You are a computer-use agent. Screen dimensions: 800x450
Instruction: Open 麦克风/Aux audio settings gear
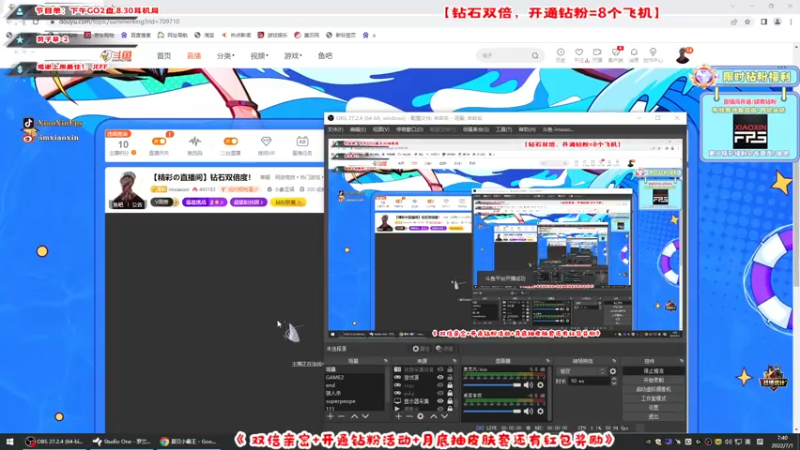pyautogui.click(x=540, y=385)
